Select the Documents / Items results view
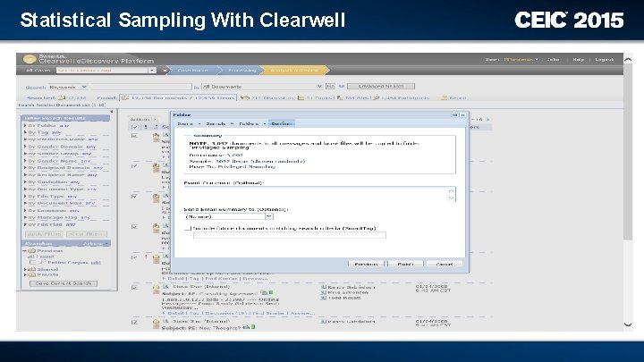Screen dimensions: 644x362 (178, 97)
